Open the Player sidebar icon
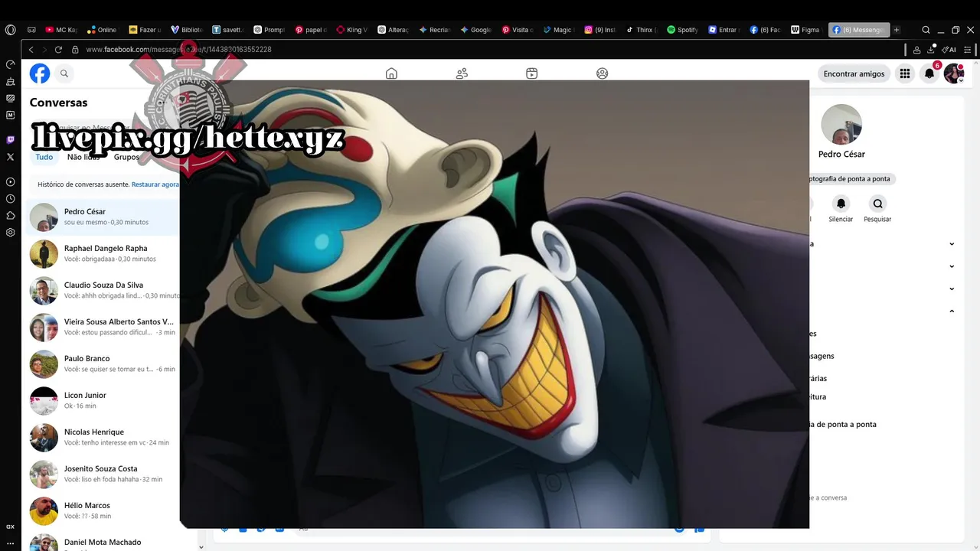The width and height of the screenshot is (980, 551). 10,182
